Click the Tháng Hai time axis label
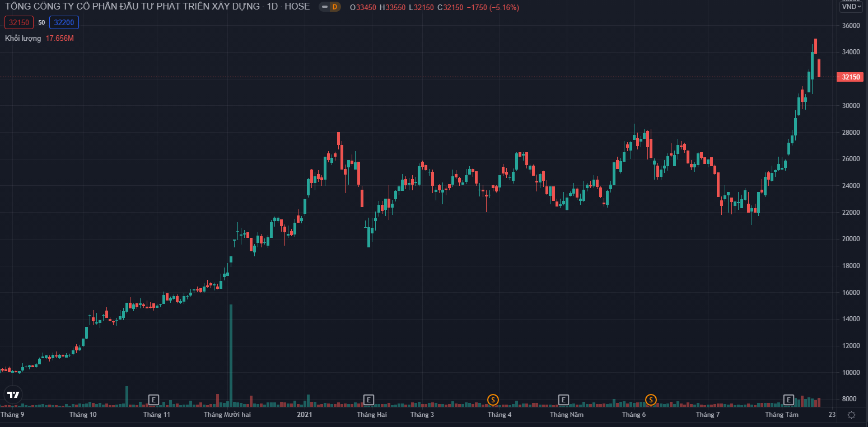Viewport: 868px width, 427px height. tap(372, 415)
